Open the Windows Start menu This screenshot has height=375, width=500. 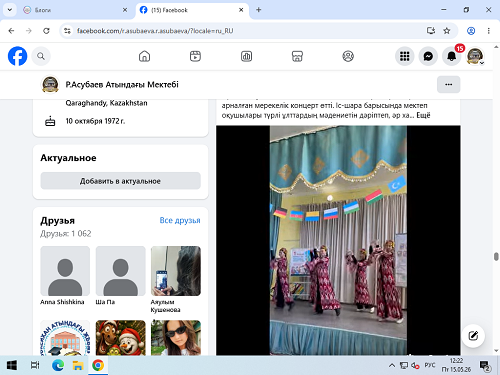point(12,365)
